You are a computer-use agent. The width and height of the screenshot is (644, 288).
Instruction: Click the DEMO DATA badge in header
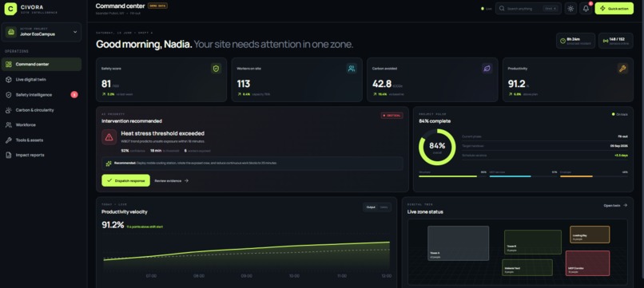click(157, 6)
